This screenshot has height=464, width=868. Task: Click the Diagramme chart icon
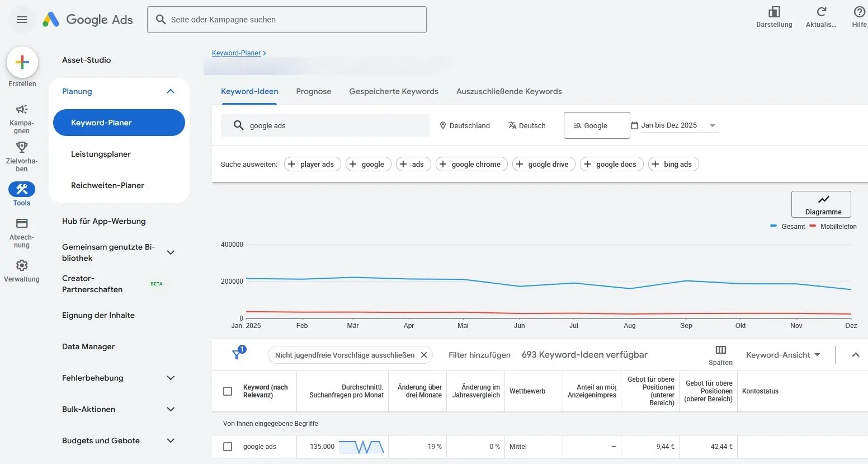coord(821,204)
